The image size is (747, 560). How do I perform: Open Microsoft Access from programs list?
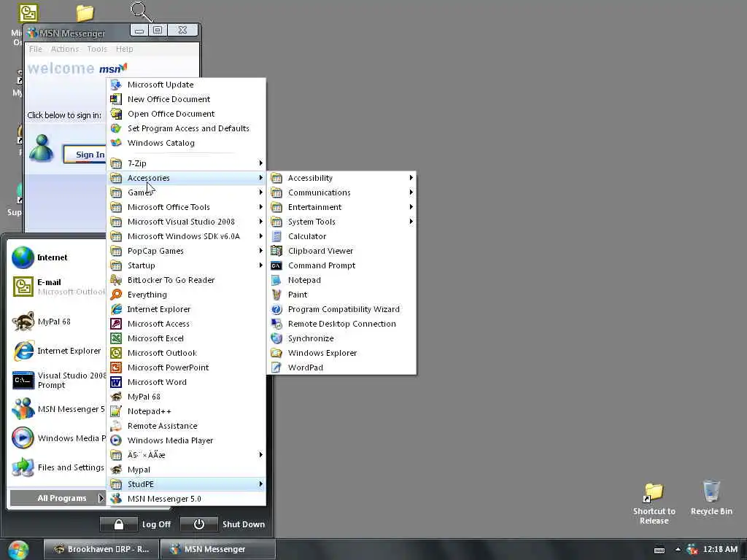pyautogui.click(x=186, y=324)
